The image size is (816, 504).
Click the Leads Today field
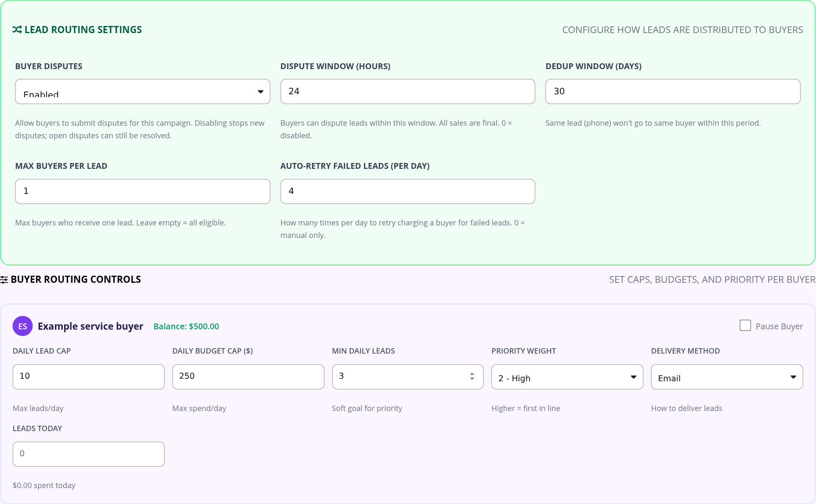pyautogui.click(x=88, y=454)
